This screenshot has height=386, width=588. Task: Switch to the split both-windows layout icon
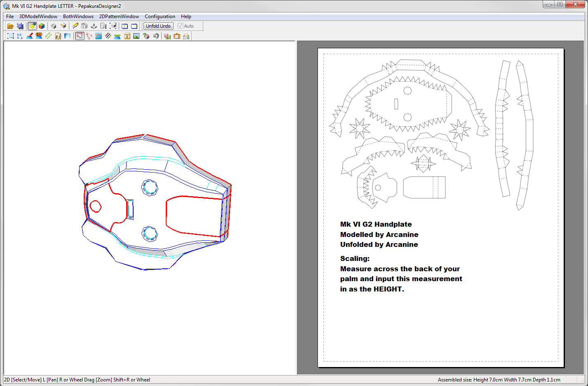tap(125, 26)
